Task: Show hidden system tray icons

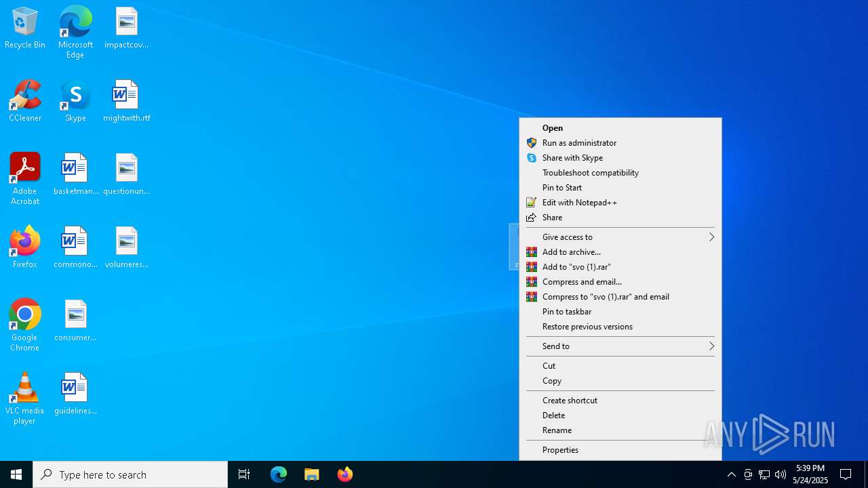Action: (732, 474)
